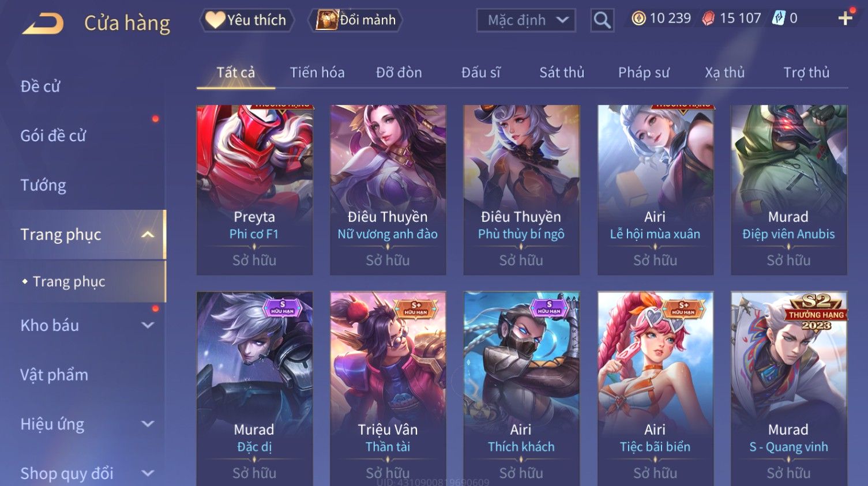Expand the Hiệu ứng sidebar section
The width and height of the screenshot is (868, 486).
point(148,424)
